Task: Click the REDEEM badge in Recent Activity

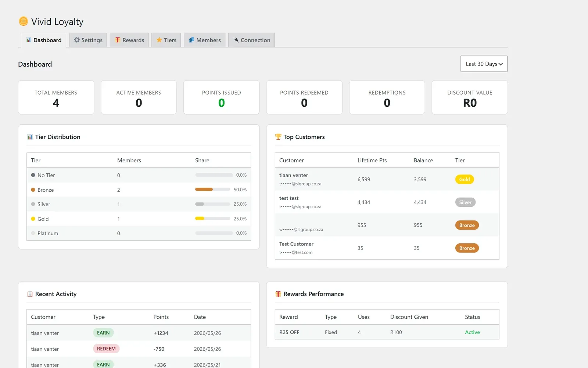Action: click(x=106, y=349)
